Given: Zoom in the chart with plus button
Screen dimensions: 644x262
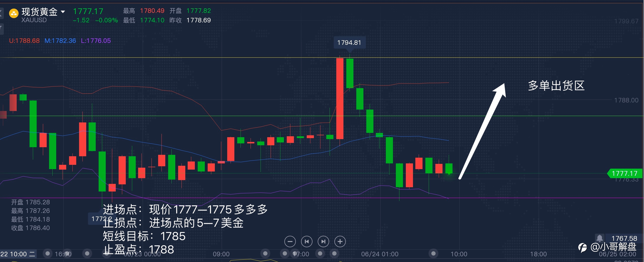Looking at the screenshot, I should coord(340,242).
